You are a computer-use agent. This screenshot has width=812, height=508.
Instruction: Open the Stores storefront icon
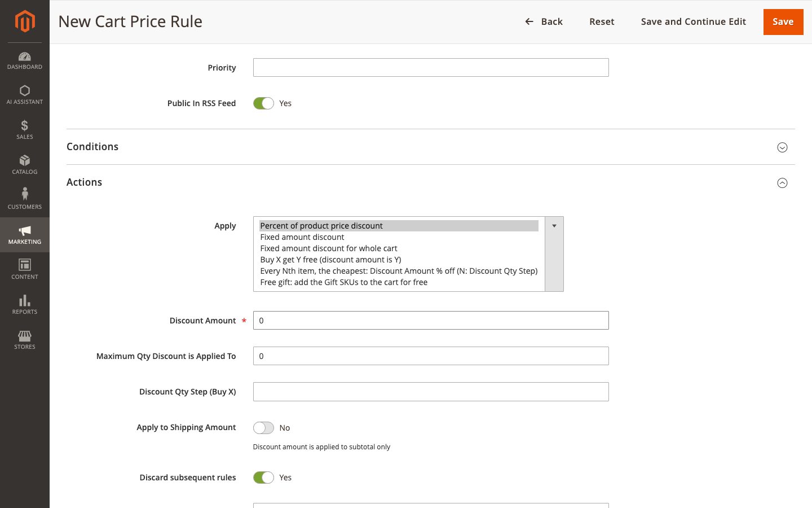[x=25, y=336]
